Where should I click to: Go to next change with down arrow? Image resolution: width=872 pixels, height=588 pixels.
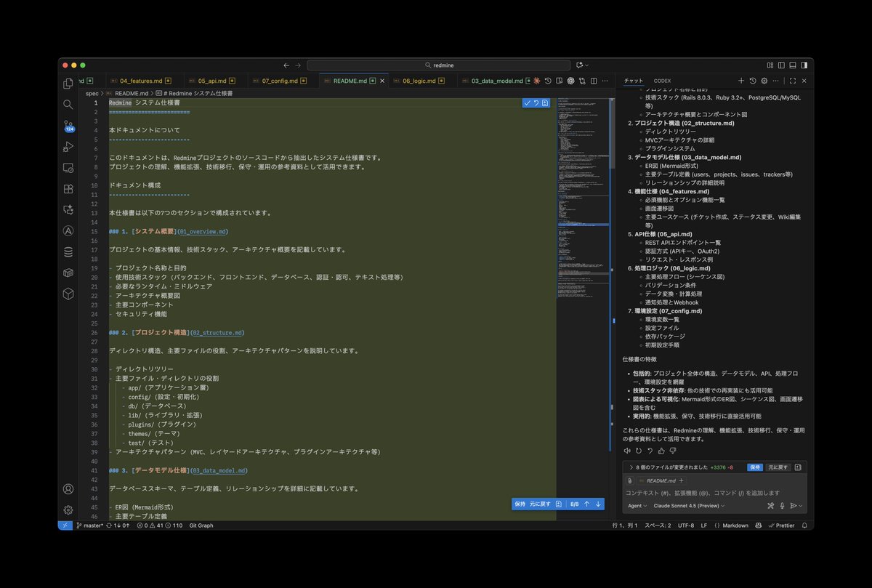point(598,504)
